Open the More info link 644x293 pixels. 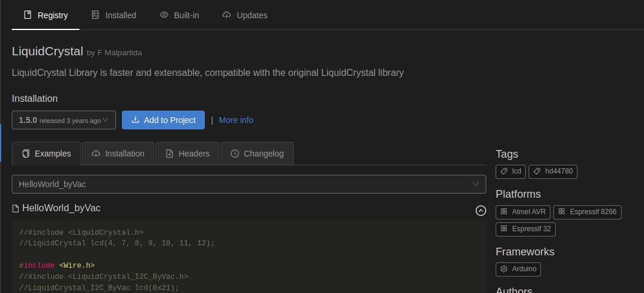[236, 120]
